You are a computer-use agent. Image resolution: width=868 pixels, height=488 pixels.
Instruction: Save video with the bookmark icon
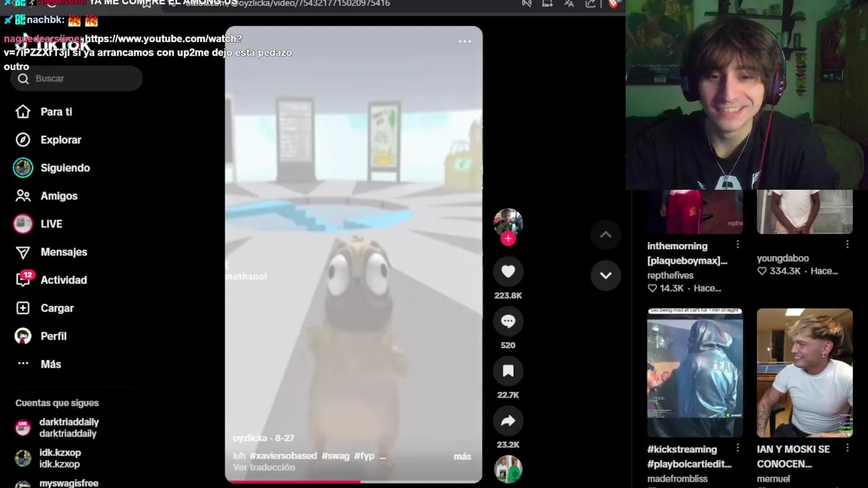tap(508, 371)
